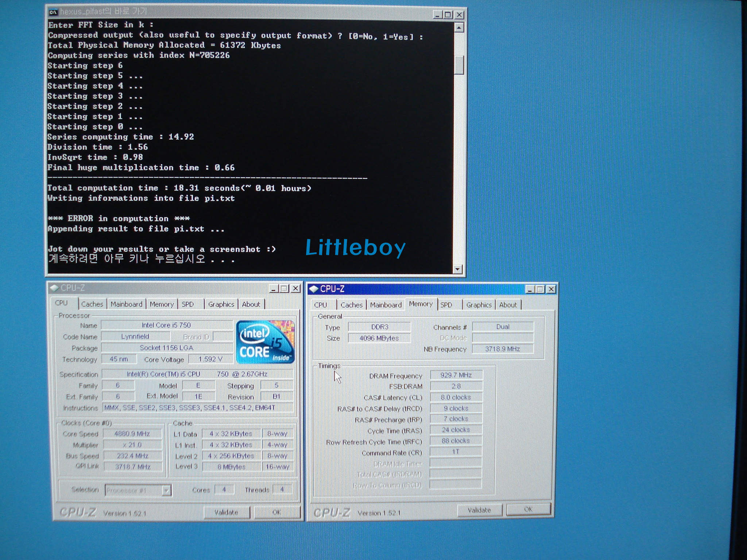This screenshot has height=560, width=747.
Task: Click the FSB:DRAM ratio value 2:8
Action: pos(456,386)
